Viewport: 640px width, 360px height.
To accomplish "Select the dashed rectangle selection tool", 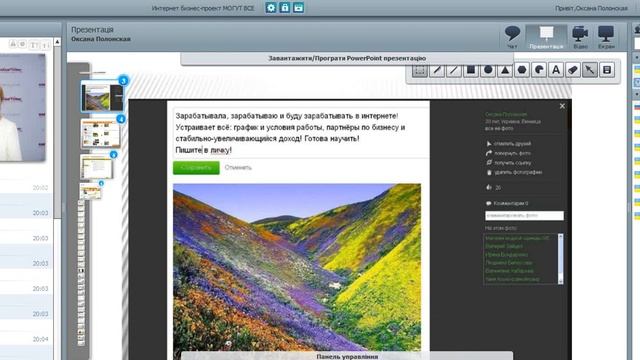I will tap(420, 70).
